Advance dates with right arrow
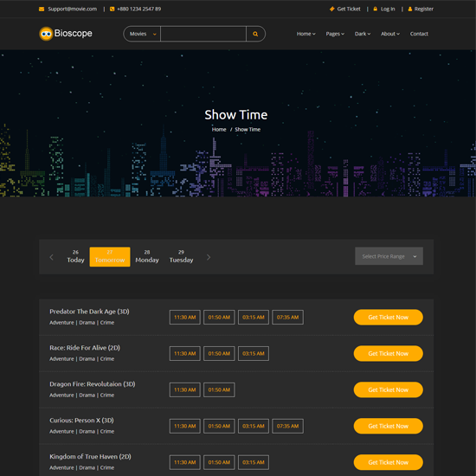Screen dimensions: 476x476 point(209,257)
